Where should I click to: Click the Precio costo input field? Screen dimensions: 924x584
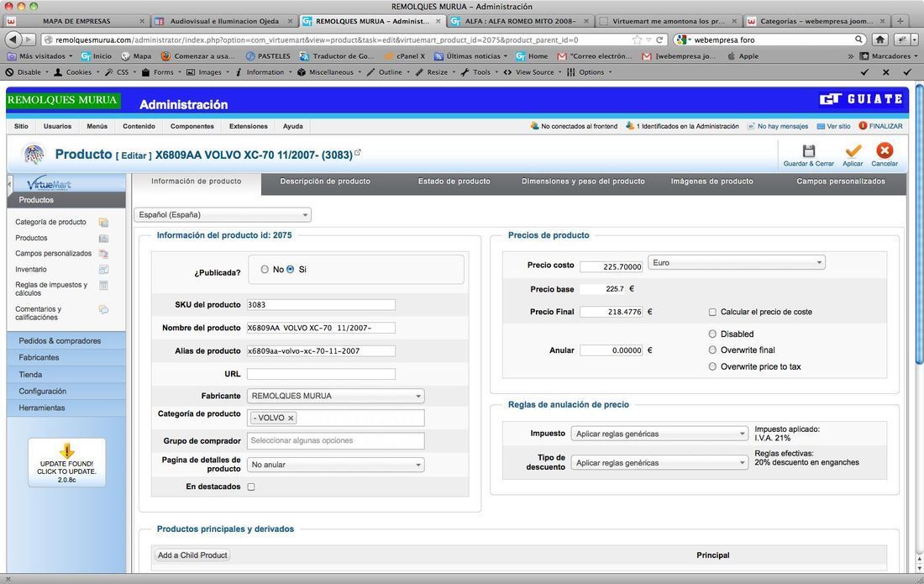coord(611,267)
